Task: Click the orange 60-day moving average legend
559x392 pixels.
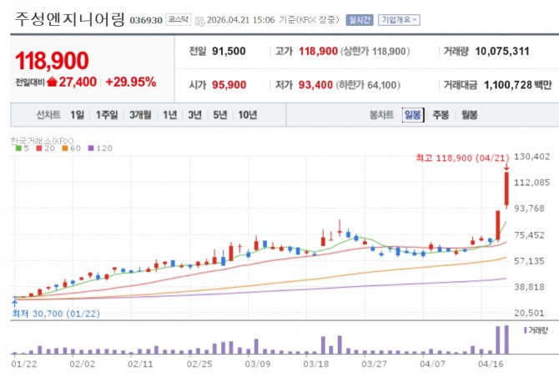Action: [x=71, y=148]
